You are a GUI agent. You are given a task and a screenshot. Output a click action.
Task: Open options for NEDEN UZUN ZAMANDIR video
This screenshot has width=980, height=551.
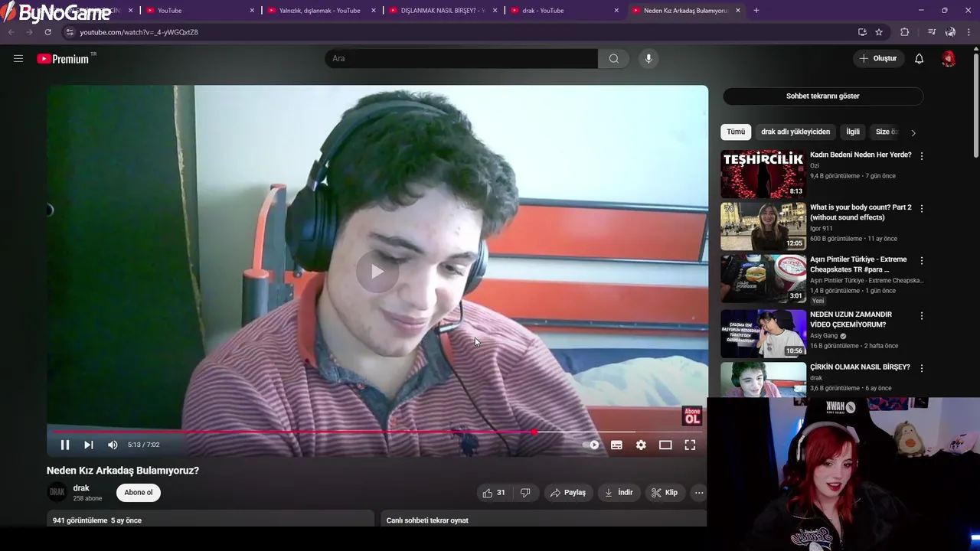(x=922, y=316)
